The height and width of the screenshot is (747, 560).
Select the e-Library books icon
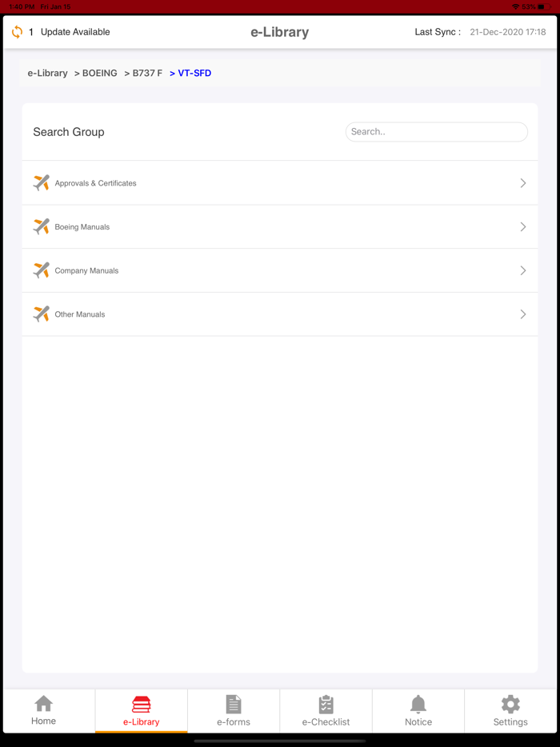141,703
